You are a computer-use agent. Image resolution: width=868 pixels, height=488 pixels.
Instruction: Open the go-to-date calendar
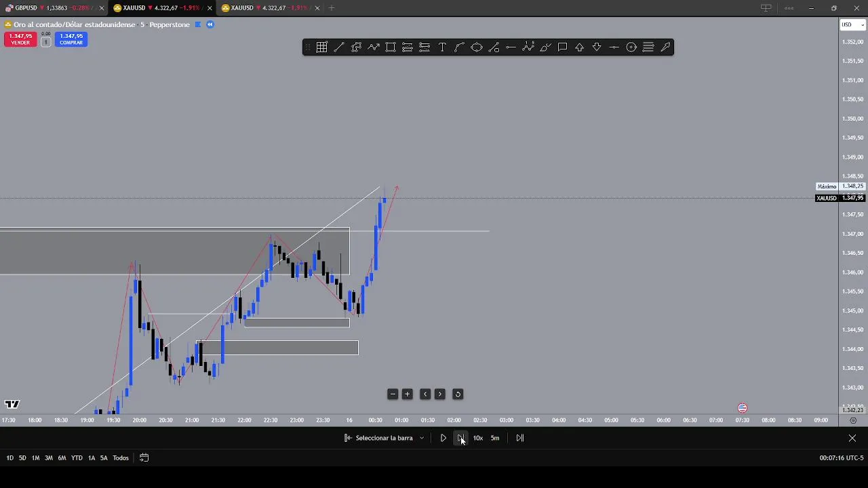pyautogui.click(x=144, y=458)
